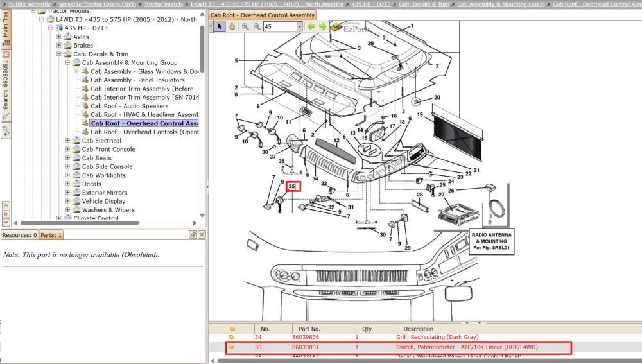Close the lower-left results panel

click(202, 234)
